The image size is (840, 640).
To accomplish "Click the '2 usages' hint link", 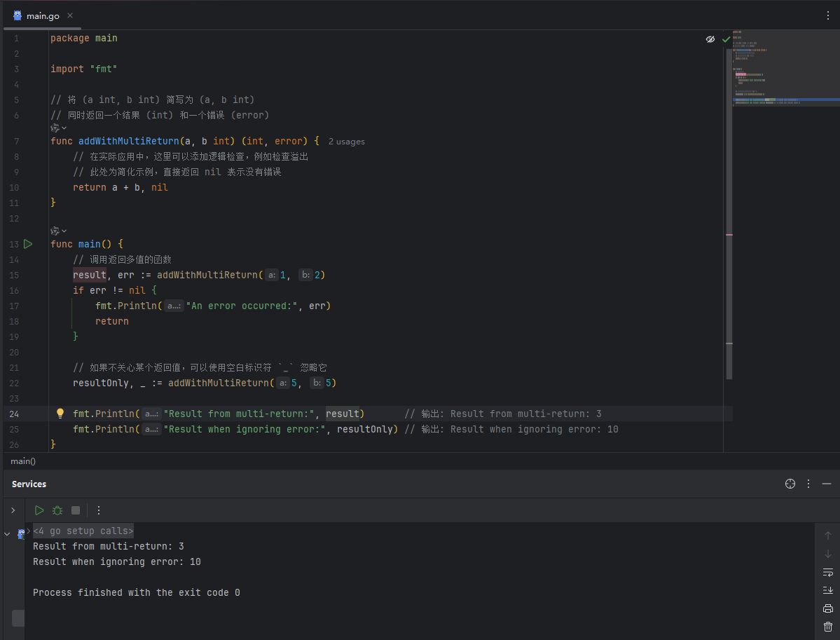I will click(x=346, y=142).
